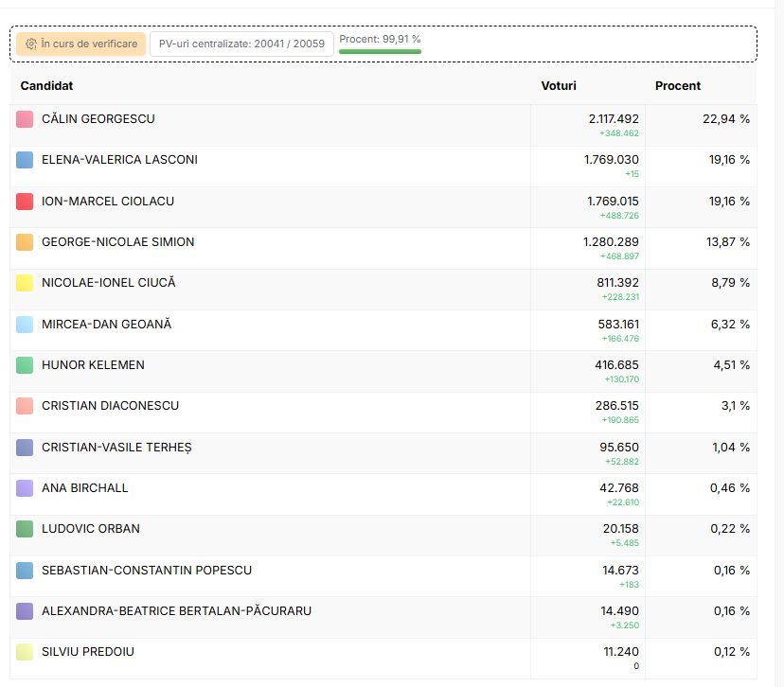Select the name 'ANA BIRCHALL'
The height and width of the screenshot is (687, 784).
pos(84,487)
